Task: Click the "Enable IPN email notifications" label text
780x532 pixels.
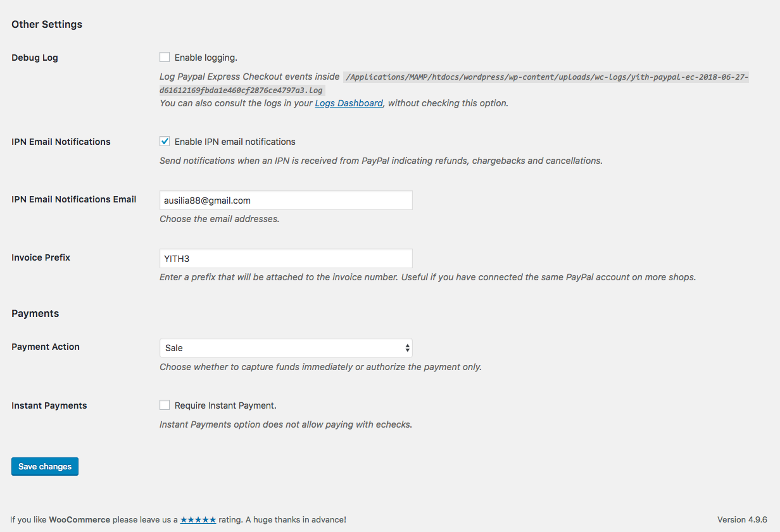Action: tap(235, 142)
